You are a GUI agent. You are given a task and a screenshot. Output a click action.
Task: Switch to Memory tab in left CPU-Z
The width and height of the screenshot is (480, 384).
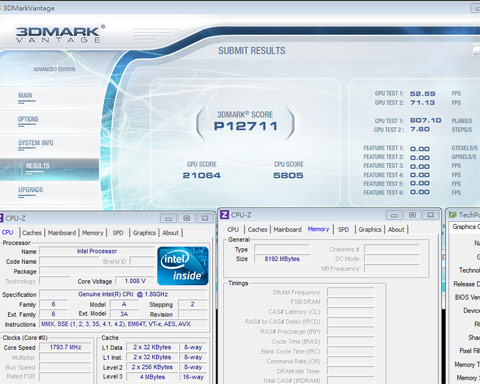pos(93,233)
